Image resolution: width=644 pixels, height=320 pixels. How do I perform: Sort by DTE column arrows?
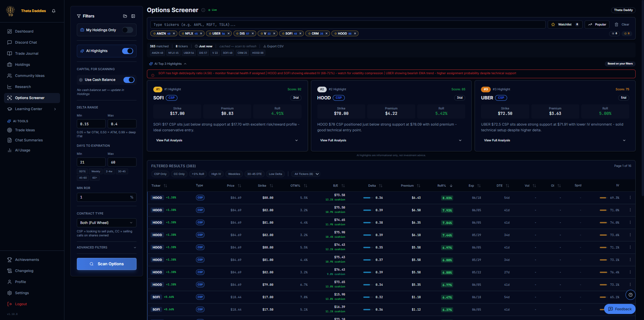(x=507, y=186)
